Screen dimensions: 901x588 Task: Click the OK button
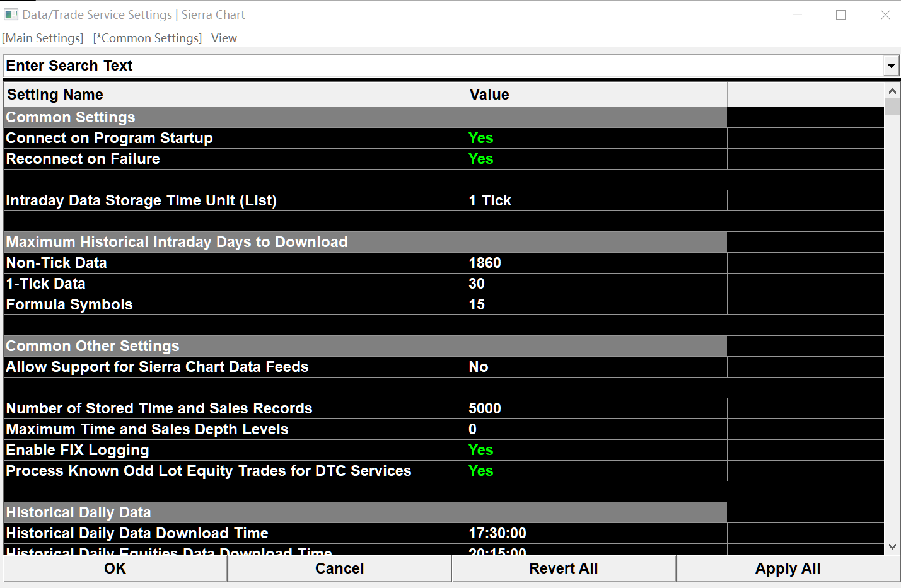coord(115,568)
